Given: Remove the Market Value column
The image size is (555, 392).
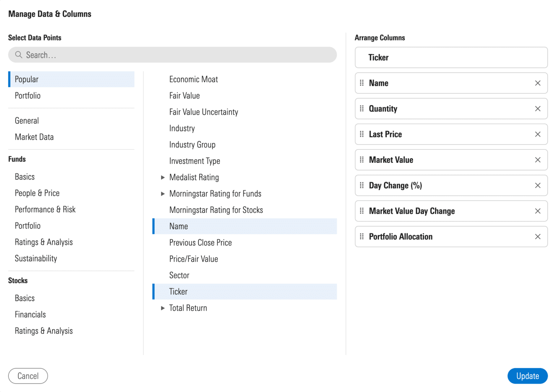Looking at the screenshot, I should [x=538, y=160].
